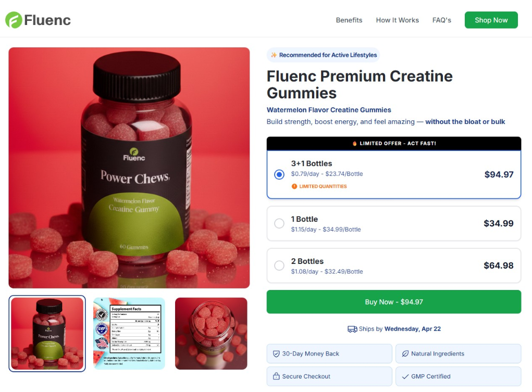Click the How It Works nav item

point(397,20)
